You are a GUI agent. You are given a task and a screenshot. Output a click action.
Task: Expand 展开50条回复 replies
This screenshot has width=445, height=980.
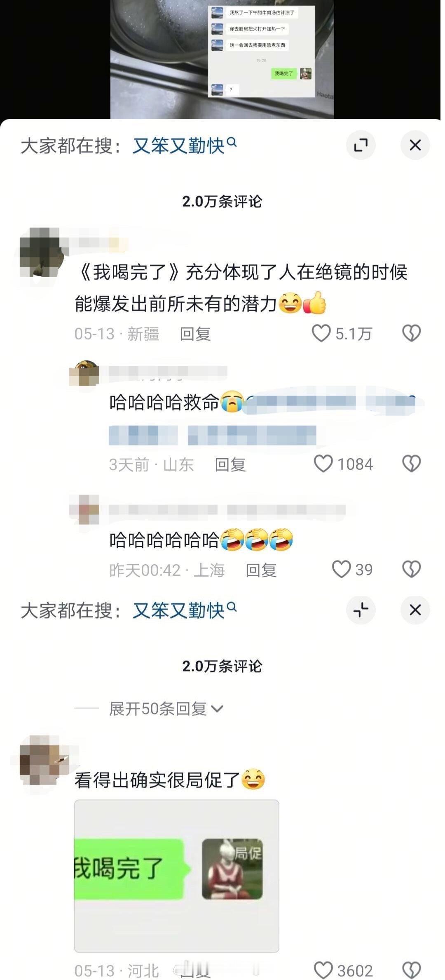pyautogui.click(x=166, y=709)
